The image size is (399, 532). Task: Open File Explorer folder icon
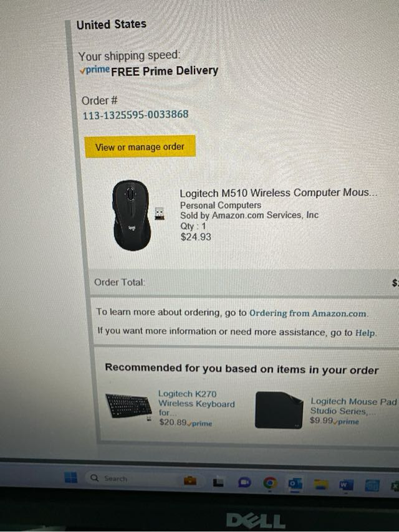point(320,484)
